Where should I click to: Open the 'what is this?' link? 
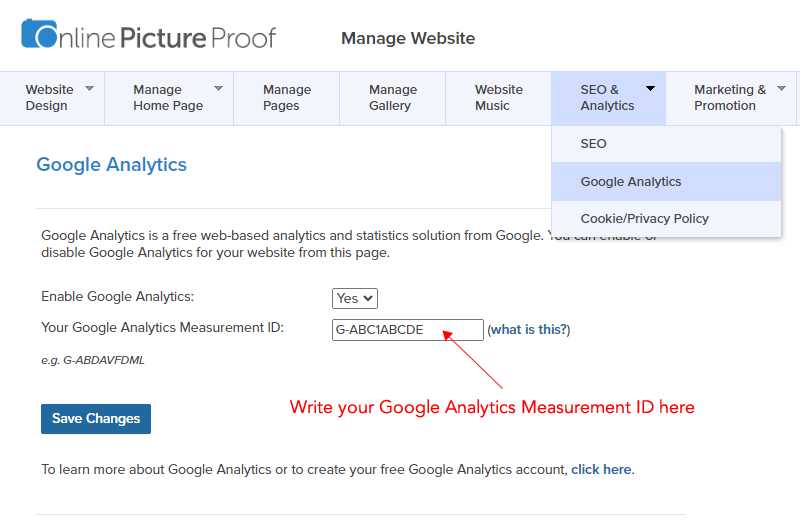[529, 330]
